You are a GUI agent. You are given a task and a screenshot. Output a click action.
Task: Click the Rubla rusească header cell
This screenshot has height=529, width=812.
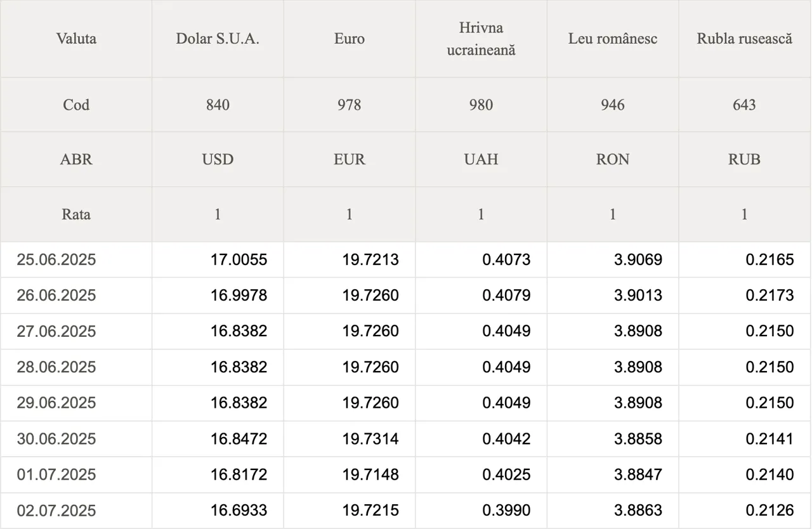pos(745,39)
